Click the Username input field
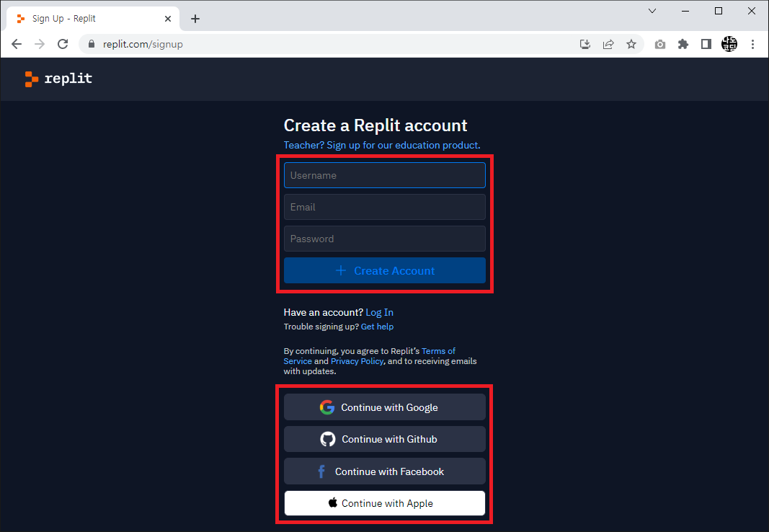Screen dimensions: 769x532 [x=385, y=175]
